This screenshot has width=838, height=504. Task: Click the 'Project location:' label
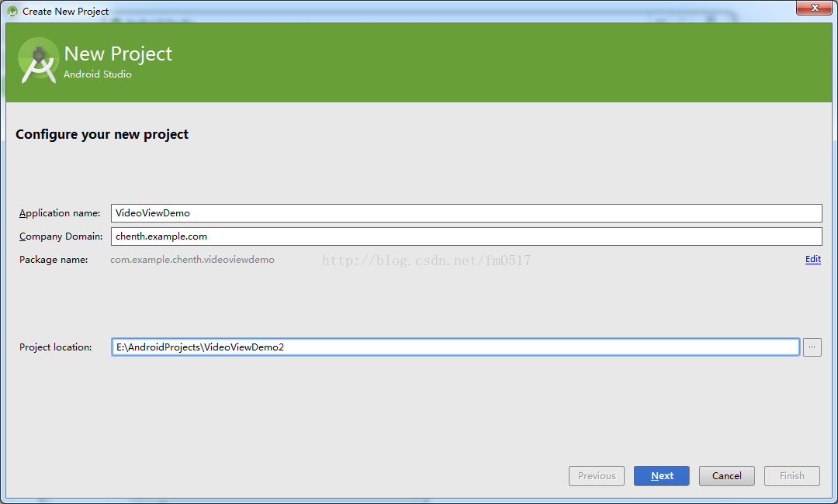(x=56, y=347)
